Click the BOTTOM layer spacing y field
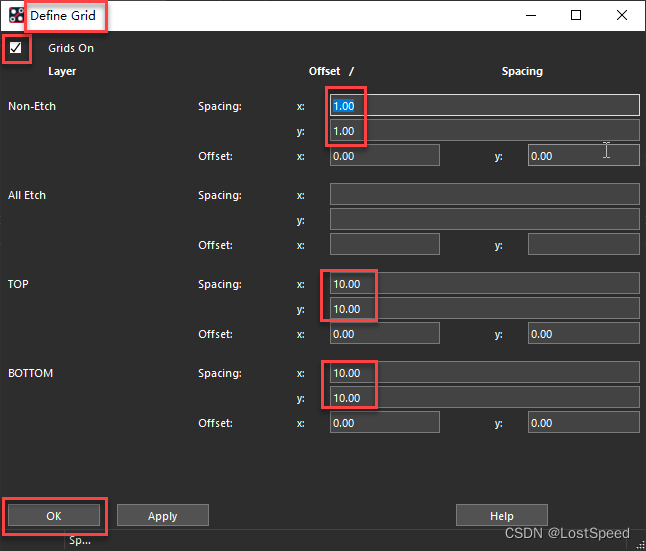 point(484,398)
